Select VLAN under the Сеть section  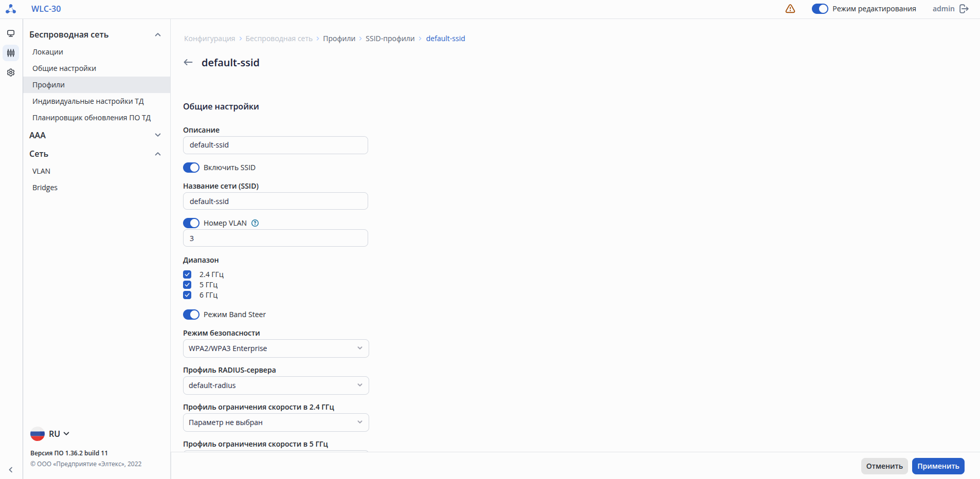coord(41,171)
